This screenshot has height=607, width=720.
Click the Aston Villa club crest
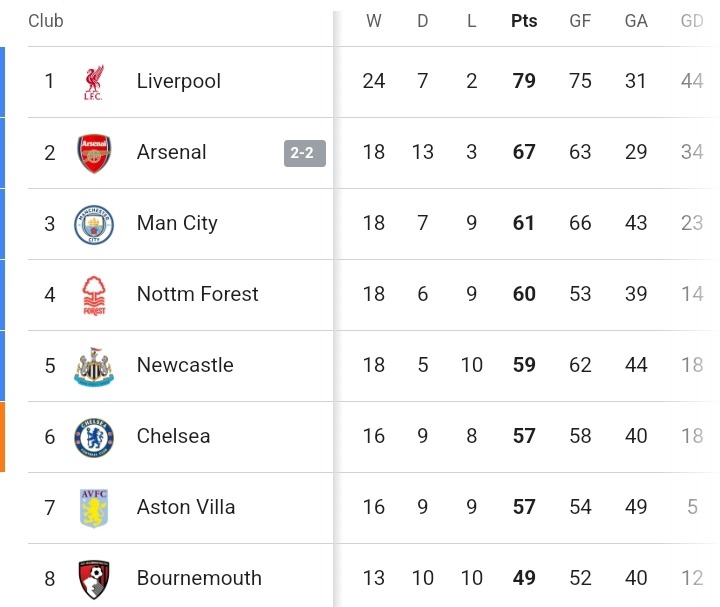click(94, 508)
